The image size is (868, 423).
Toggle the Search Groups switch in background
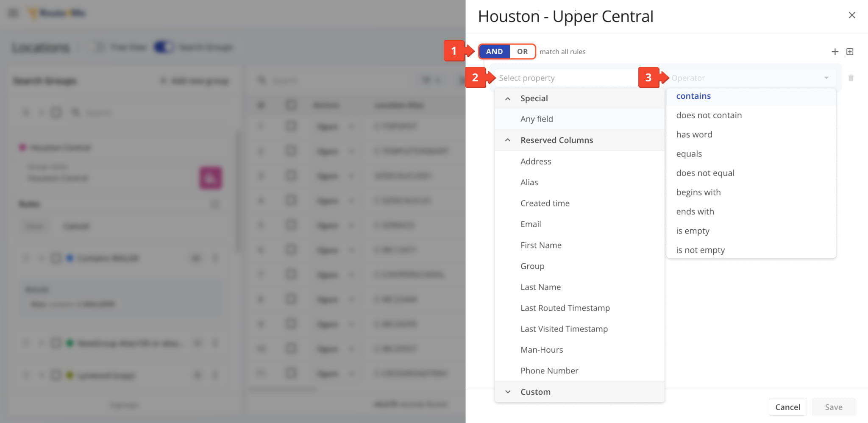(164, 47)
